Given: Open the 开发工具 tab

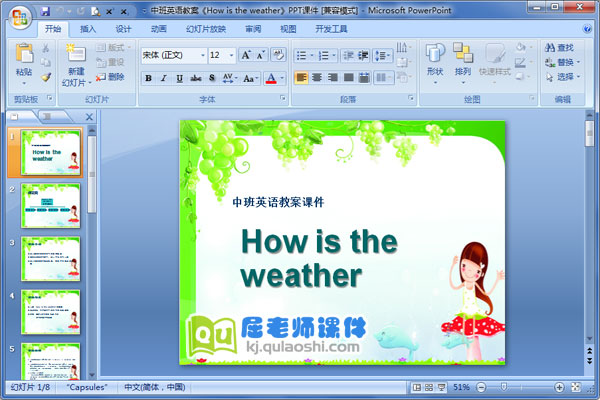Looking at the screenshot, I should pyautogui.click(x=331, y=29).
